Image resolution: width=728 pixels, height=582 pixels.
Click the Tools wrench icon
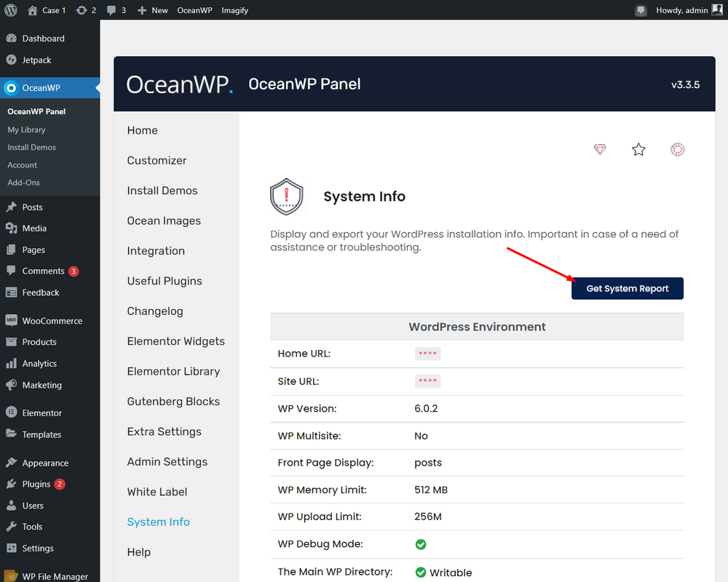coord(11,527)
